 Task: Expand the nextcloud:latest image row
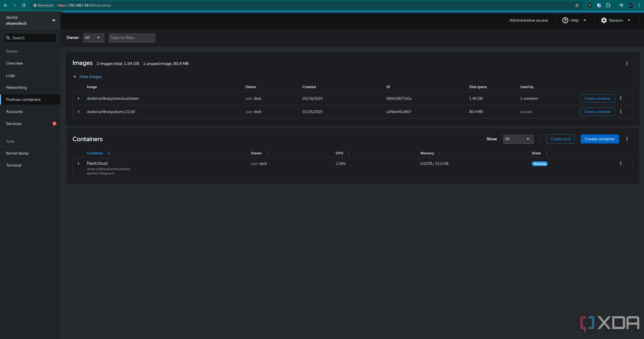[78, 98]
